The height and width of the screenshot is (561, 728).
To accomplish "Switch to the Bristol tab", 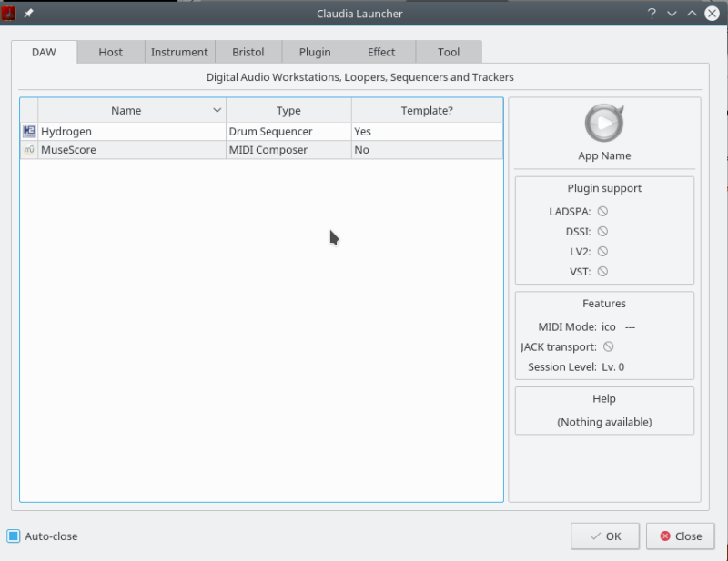I will pos(248,52).
